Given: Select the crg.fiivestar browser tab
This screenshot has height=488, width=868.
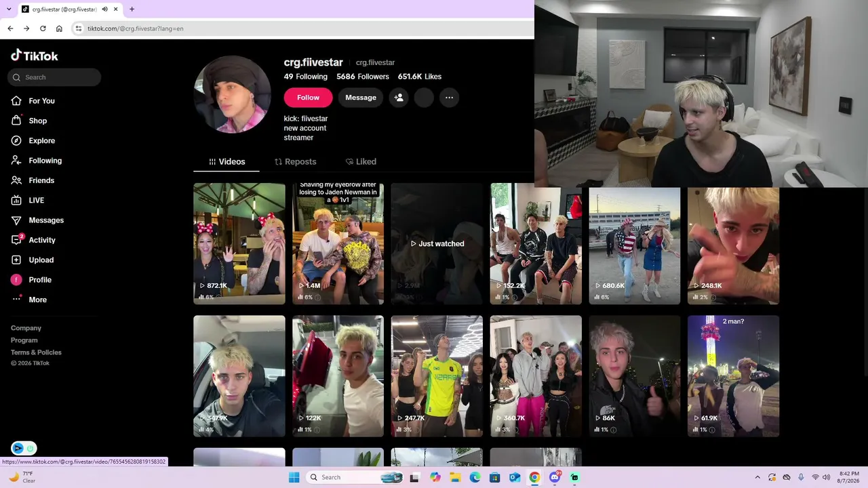Looking at the screenshot, I should click(64, 9).
